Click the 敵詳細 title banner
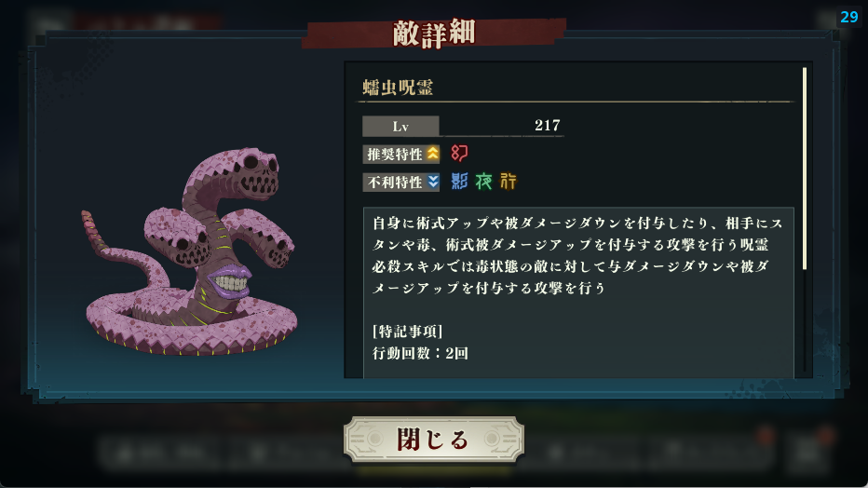The width and height of the screenshot is (868, 488). tap(434, 34)
